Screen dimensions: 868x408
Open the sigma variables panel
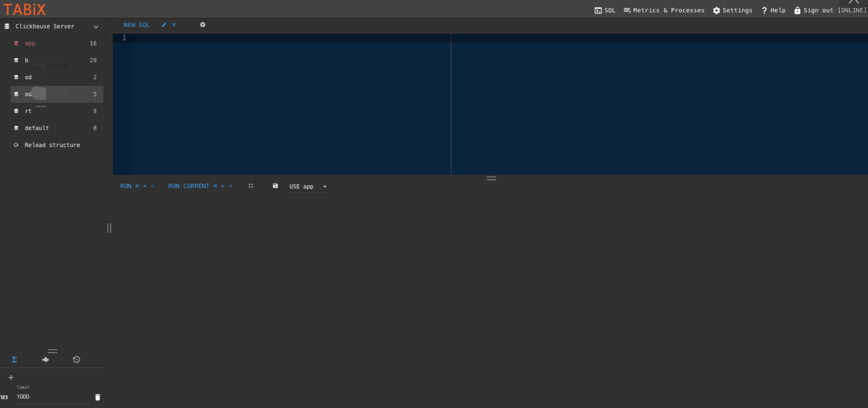(14, 359)
